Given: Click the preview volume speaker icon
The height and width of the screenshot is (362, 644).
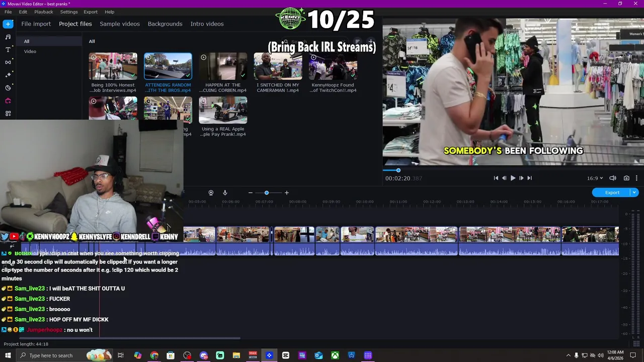Looking at the screenshot, I should pyautogui.click(x=613, y=178).
